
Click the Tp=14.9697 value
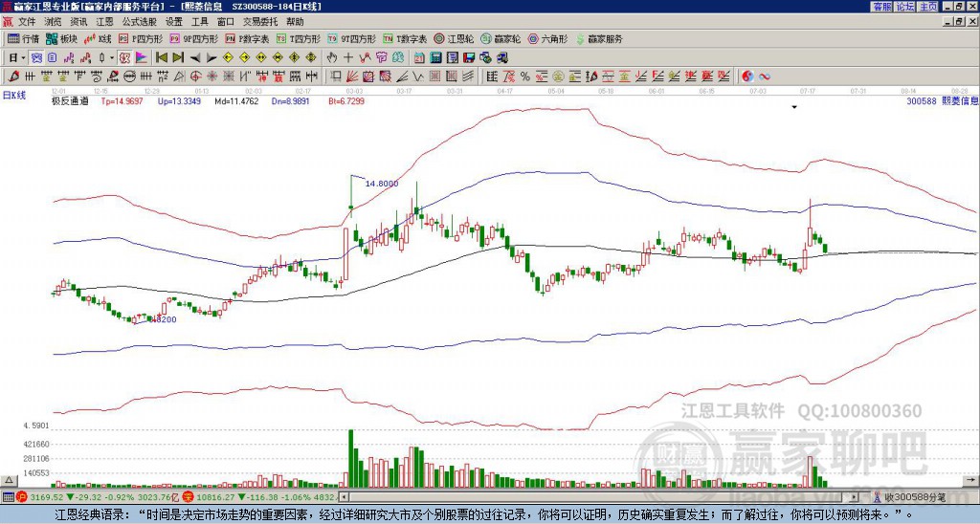(x=122, y=100)
